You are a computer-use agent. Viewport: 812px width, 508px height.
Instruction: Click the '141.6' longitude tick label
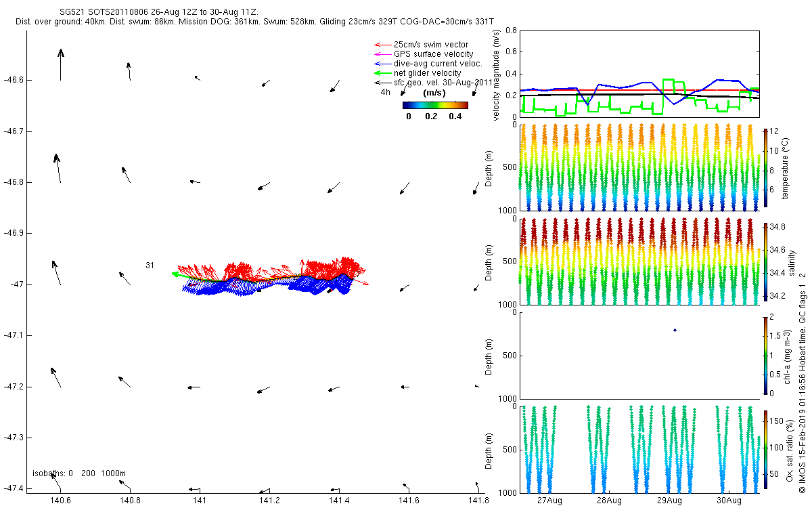pos(409,501)
